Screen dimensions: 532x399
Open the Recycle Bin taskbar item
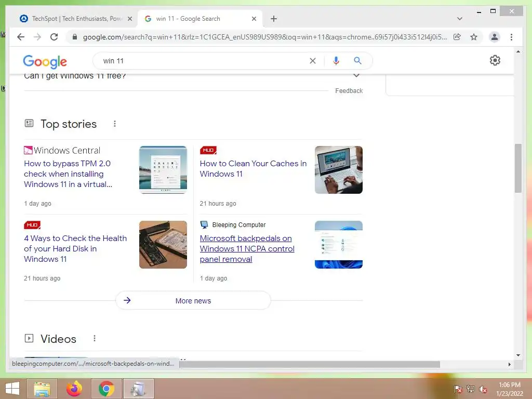[138, 389]
